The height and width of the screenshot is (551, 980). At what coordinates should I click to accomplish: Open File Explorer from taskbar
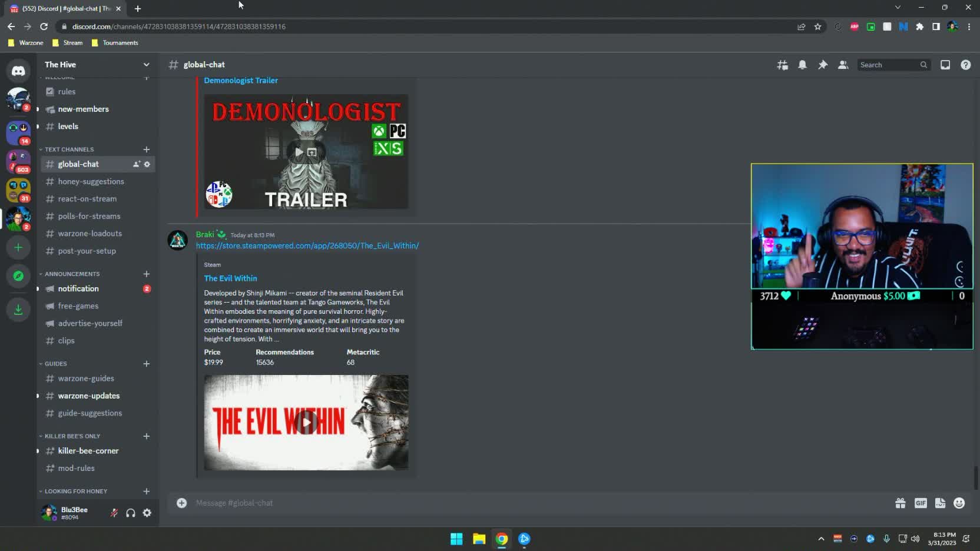click(479, 539)
